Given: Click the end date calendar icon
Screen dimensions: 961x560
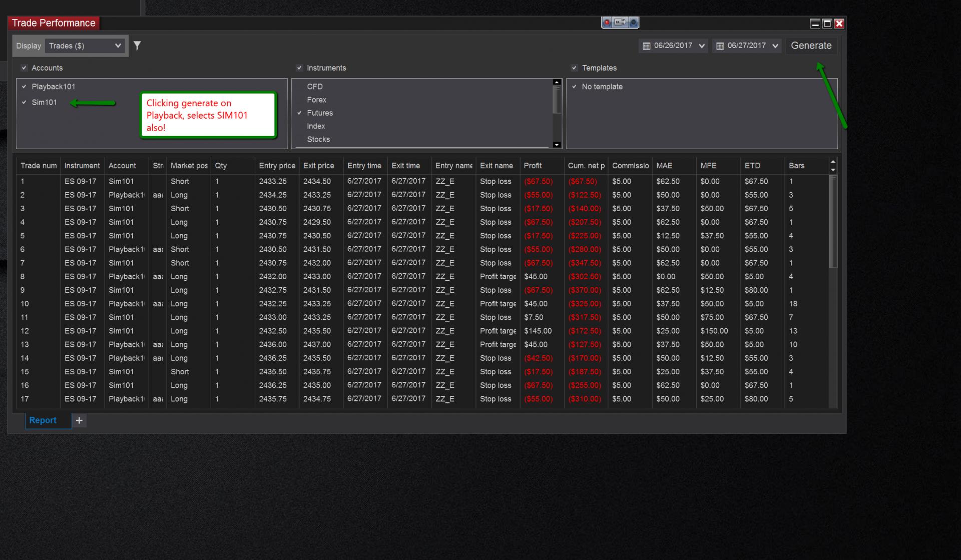Looking at the screenshot, I should 720,46.
